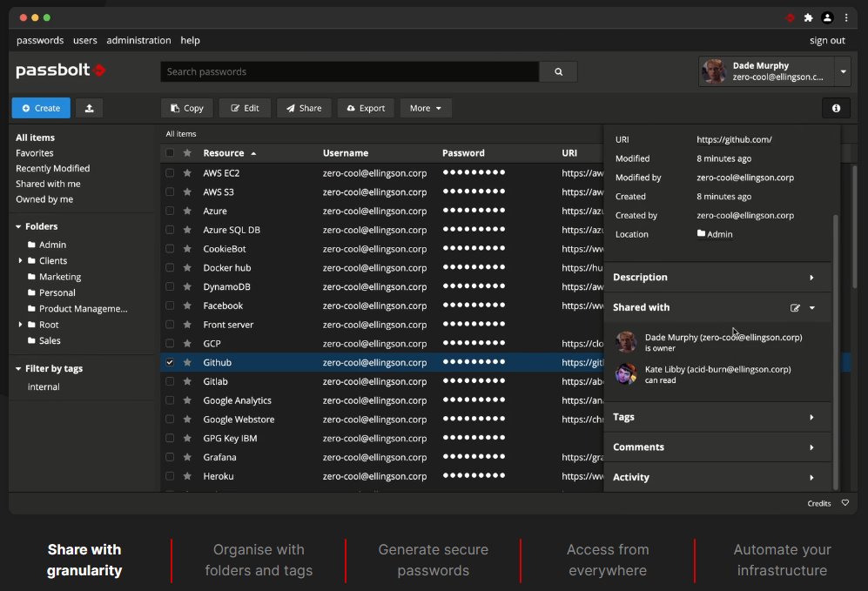This screenshot has height=591, width=868.
Task: Expand the Root folder tree
Action: click(21, 325)
